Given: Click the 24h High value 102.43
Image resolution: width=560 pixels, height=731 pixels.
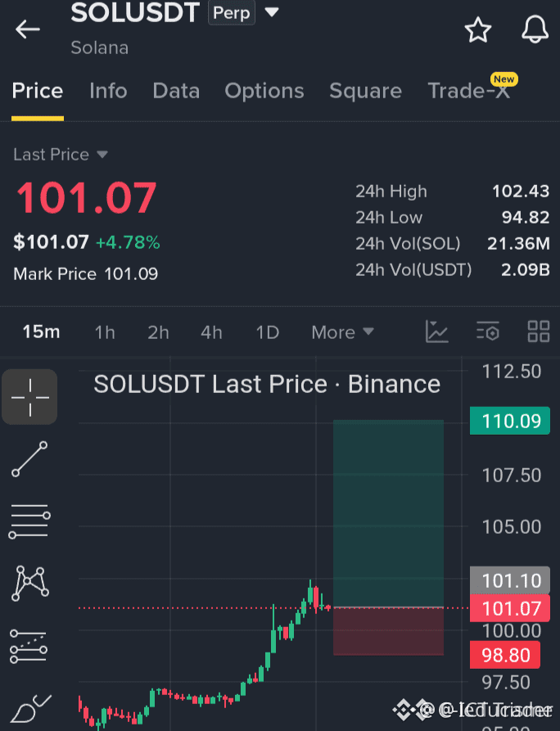Looking at the screenshot, I should 521,192.
